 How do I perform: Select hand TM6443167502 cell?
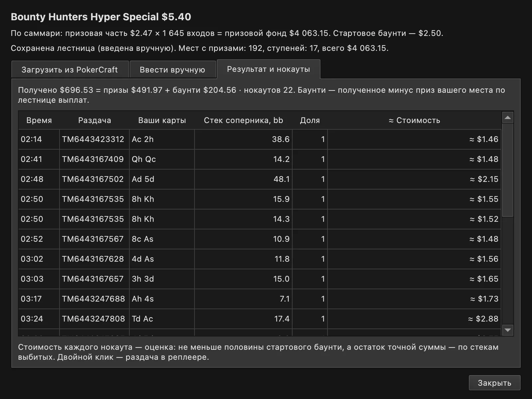[x=94, y=179]
